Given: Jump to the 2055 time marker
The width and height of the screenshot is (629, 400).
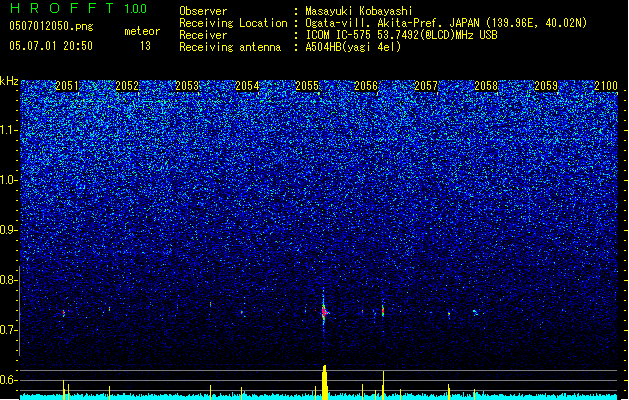Looking at the screenshot, I should (x=307, y=86).
